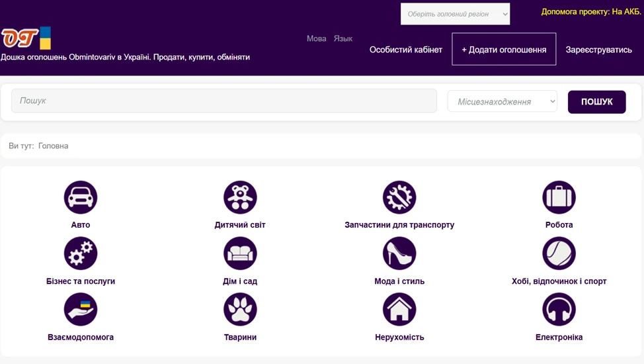Image resolution: width=644 pixels, height=364 pixels.
Task: Switch language via the Язык link
Action: click(342, 38)
